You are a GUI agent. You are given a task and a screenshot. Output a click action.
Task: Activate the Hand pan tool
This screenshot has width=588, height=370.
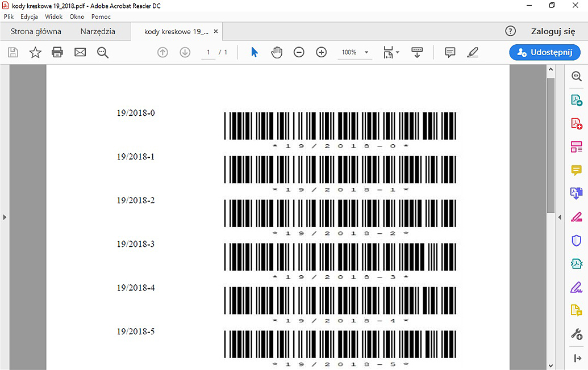coord(276,52)
